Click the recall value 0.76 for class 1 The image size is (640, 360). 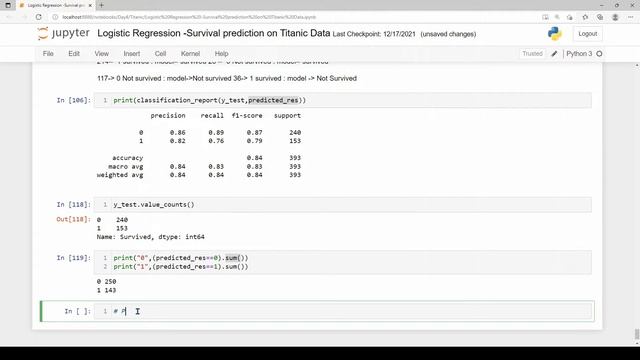click(216, 141)
